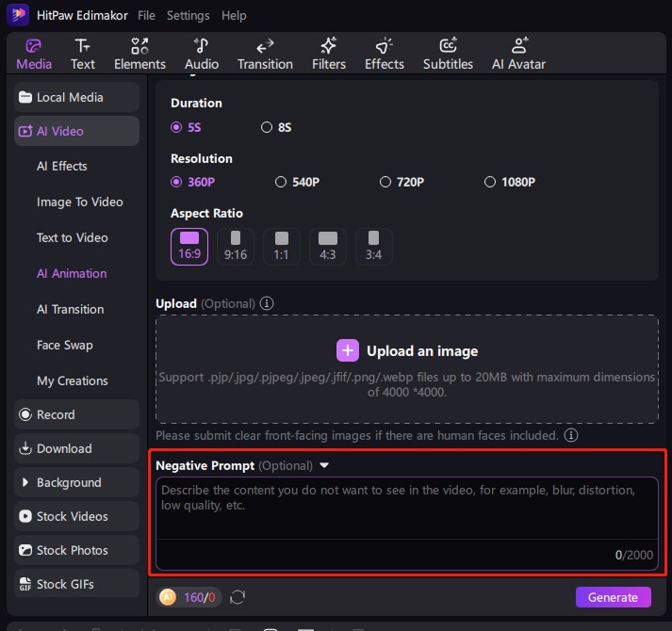The height and width of the screenshot is (631, 672).
Task: Click the Generate button
Action: (613, 597)
